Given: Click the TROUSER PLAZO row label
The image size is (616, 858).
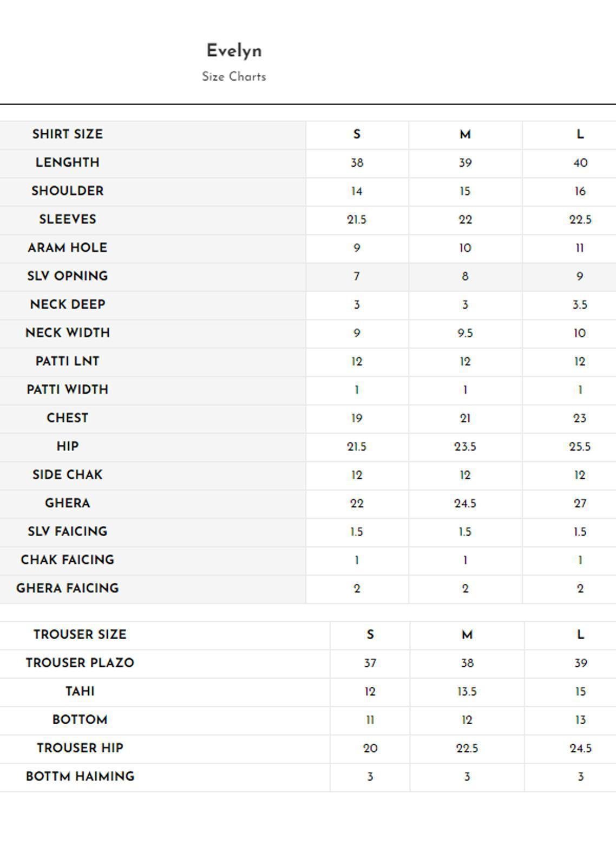Looking at the screenshot, I should pos(80,663).
